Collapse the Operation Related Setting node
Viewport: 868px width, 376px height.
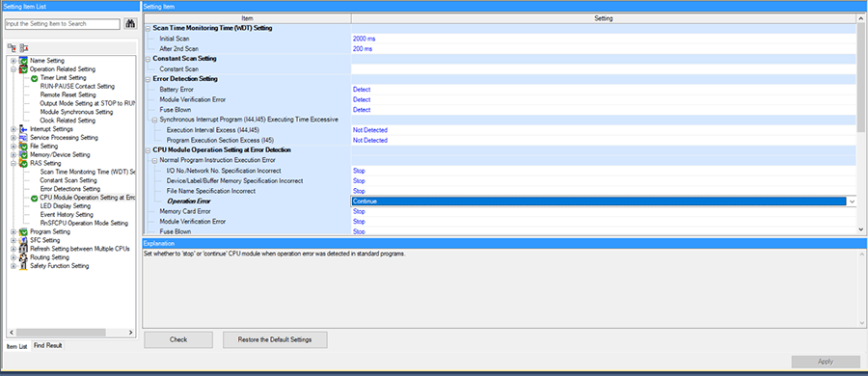coord(14,69)
